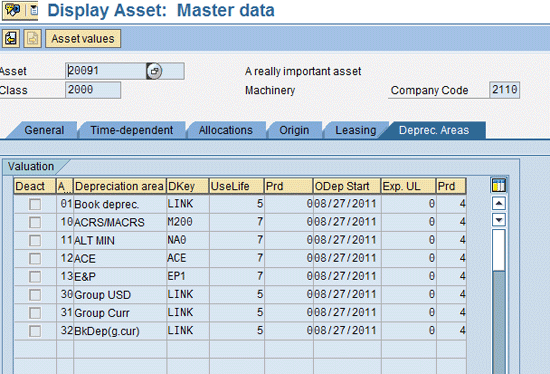
Task: Click into the Asset number field
Action: click(106, 71)
